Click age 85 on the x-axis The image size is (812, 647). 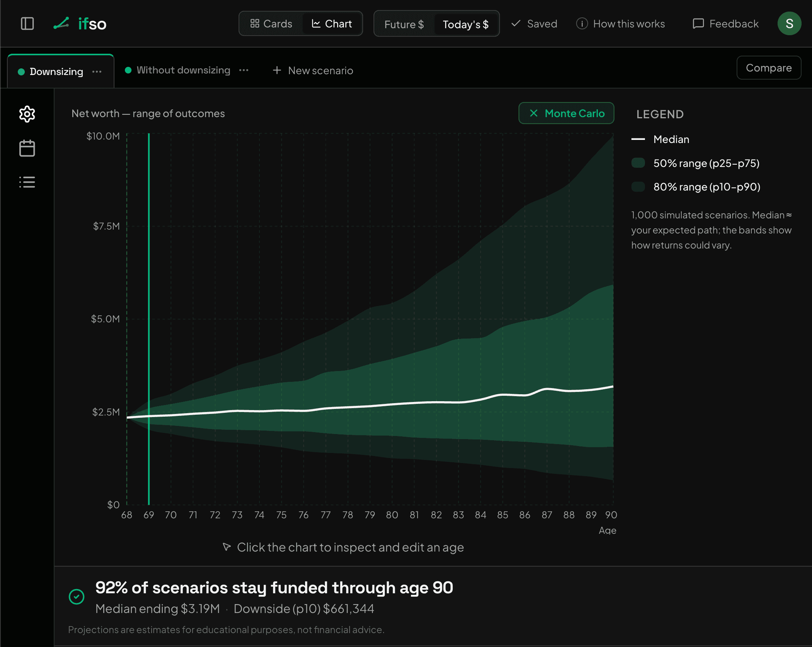503,515
